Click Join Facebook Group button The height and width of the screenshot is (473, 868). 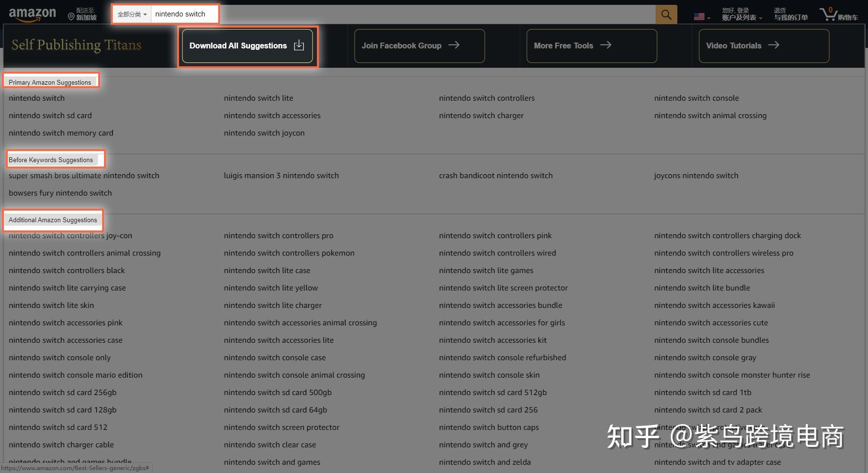point(419,46)
